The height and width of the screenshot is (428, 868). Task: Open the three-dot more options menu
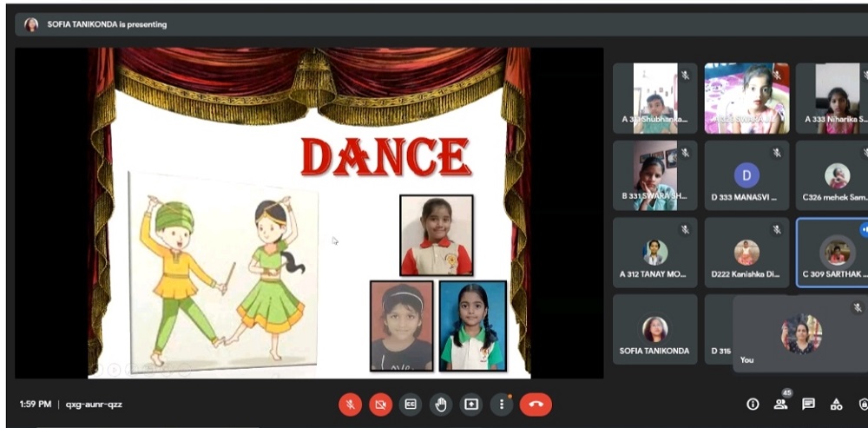point(501,404)
